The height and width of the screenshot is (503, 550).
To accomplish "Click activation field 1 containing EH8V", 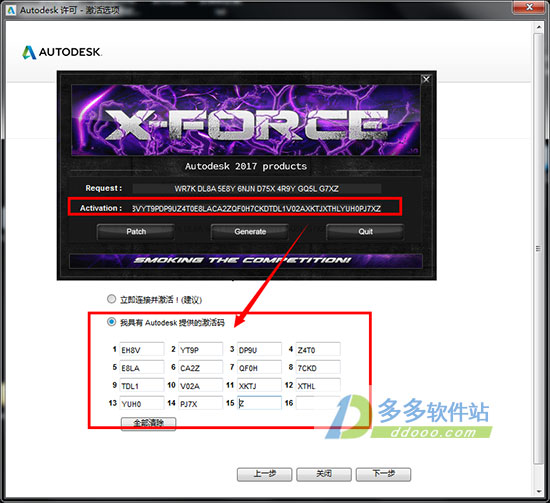I will (x=142, y=349).
